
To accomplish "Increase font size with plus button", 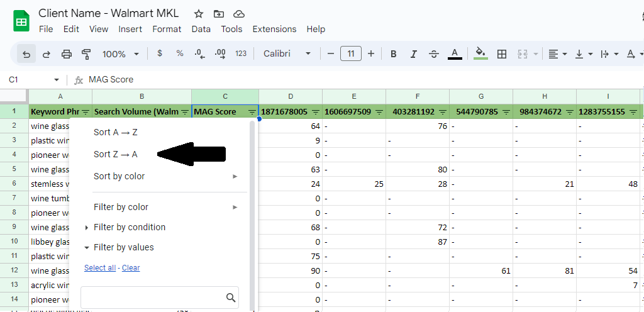I will (x=371, y=53).
